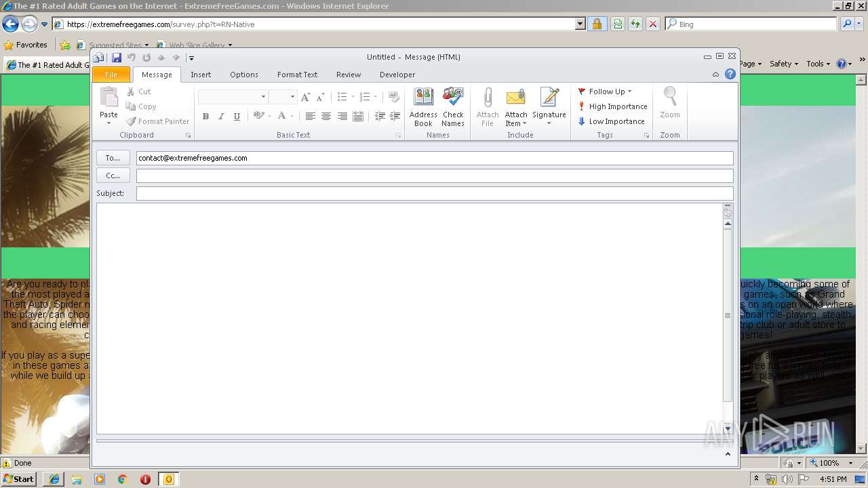868x488 pixels.
Task: Open the Tags dialog launcher
Action: [646, 136]
